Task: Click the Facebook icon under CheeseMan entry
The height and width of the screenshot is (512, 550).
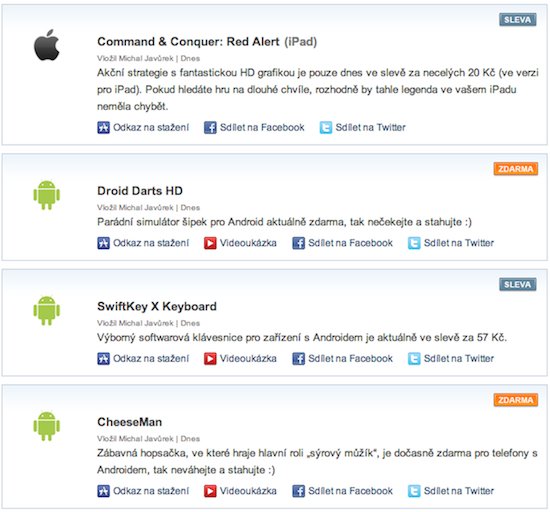Action: [299, 491]
